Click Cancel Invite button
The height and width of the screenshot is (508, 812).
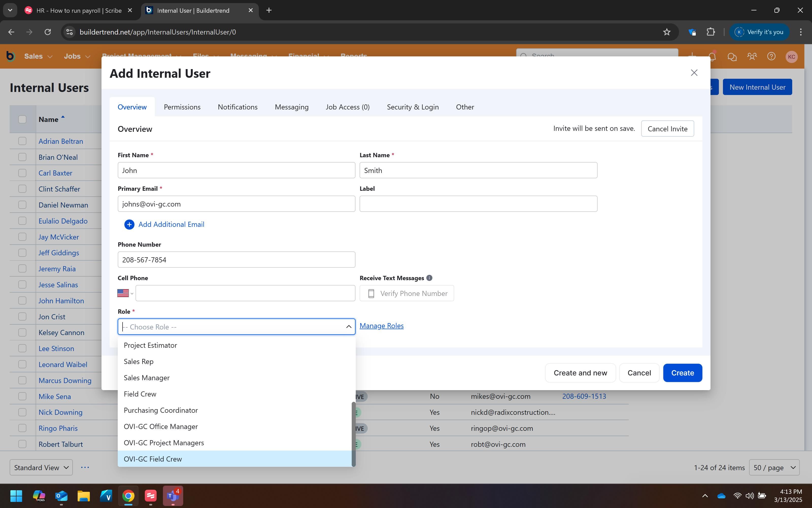[667, 129]
